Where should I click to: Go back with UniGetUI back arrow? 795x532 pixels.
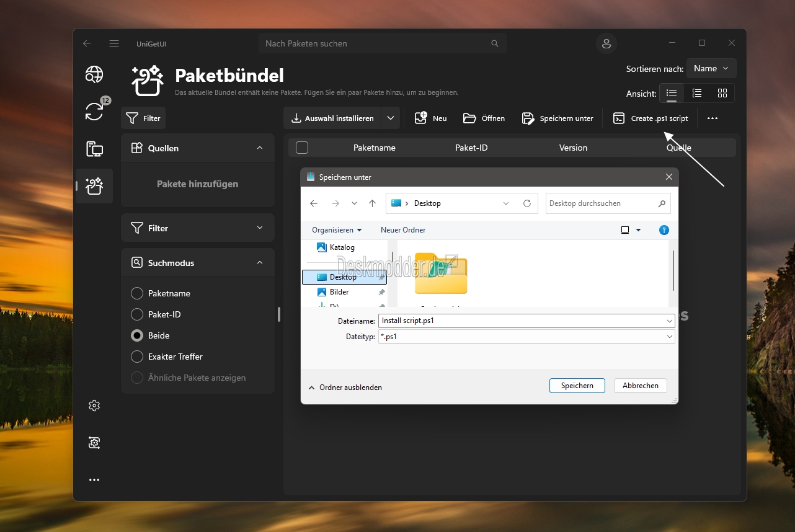point(87,43)
